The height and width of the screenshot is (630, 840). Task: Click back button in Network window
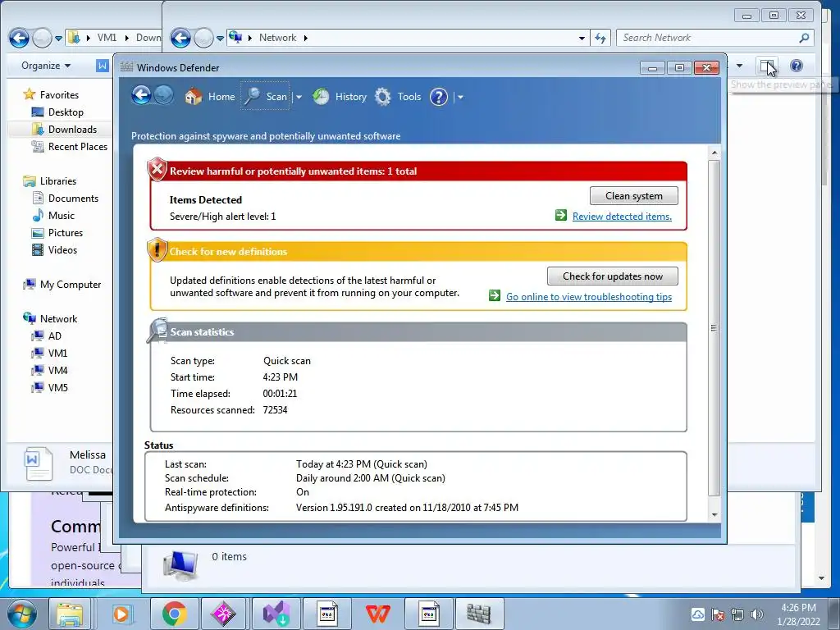coord(180,38)
